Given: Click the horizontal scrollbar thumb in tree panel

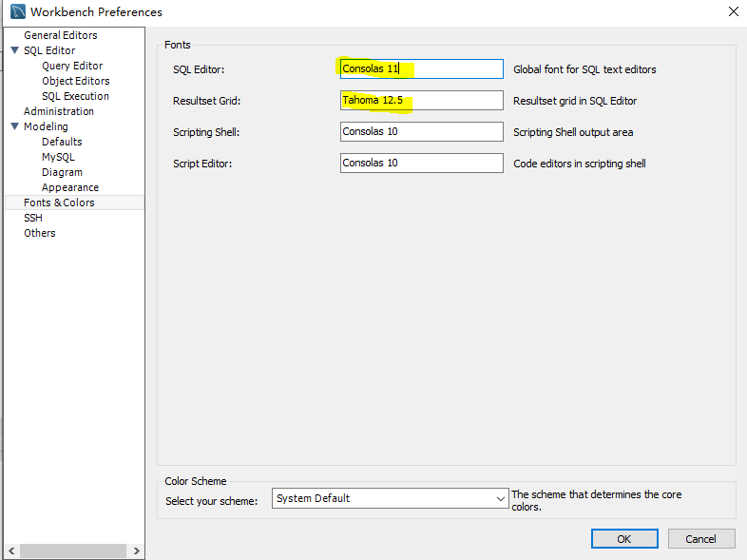Looking at the screenshot, I should [x=73, y=550].
